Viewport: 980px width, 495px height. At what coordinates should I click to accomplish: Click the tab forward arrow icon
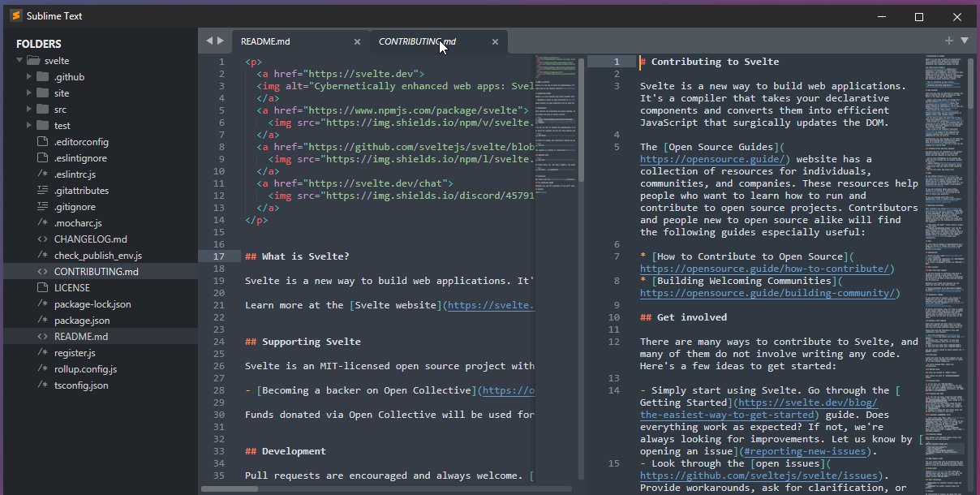(220, 41)
